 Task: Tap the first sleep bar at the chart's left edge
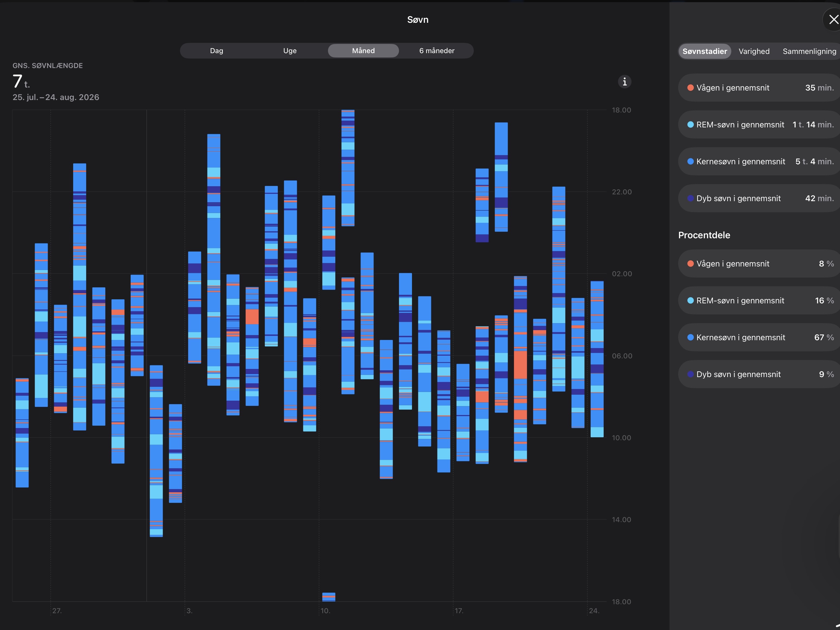pos(22,433)
